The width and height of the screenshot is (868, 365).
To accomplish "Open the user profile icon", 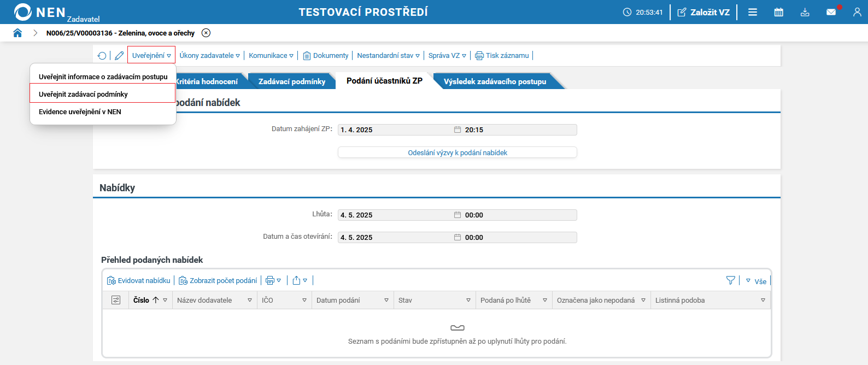I will (x=857, y=12).
